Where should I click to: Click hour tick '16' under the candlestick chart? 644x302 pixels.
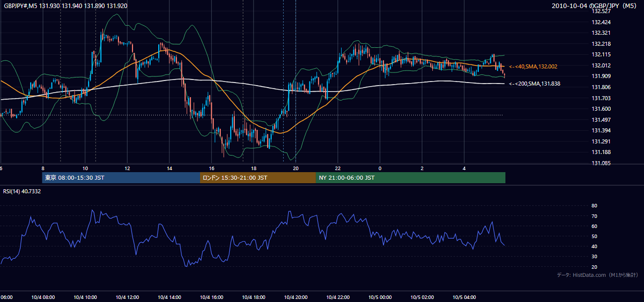click(211, 169)
